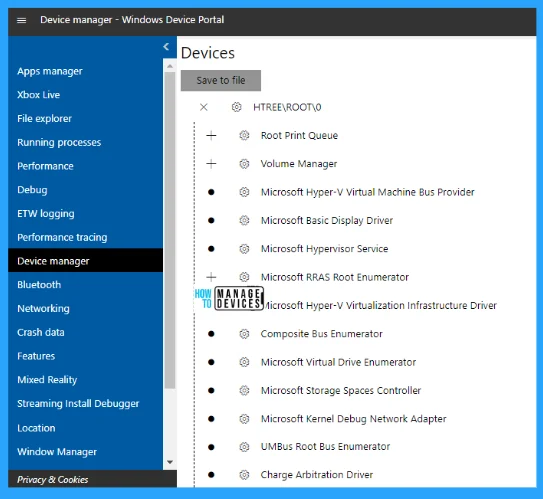The height and width of the screenshot is (499, 543).
Task: Click gear icon for Microsoft RRAS Root Enumerator
Action: (x=244, y=277)
